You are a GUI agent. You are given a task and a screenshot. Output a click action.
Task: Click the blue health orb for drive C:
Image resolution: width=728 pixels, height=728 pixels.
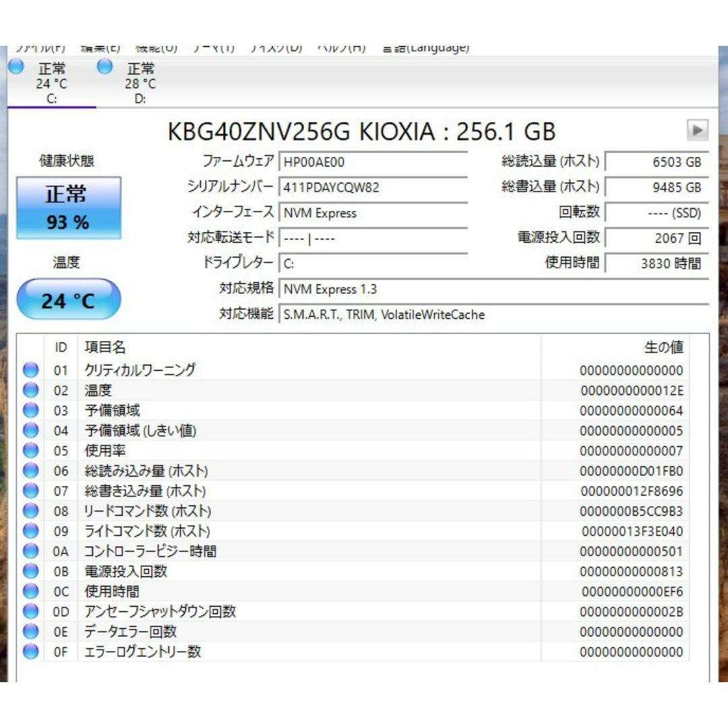(16, 67)
